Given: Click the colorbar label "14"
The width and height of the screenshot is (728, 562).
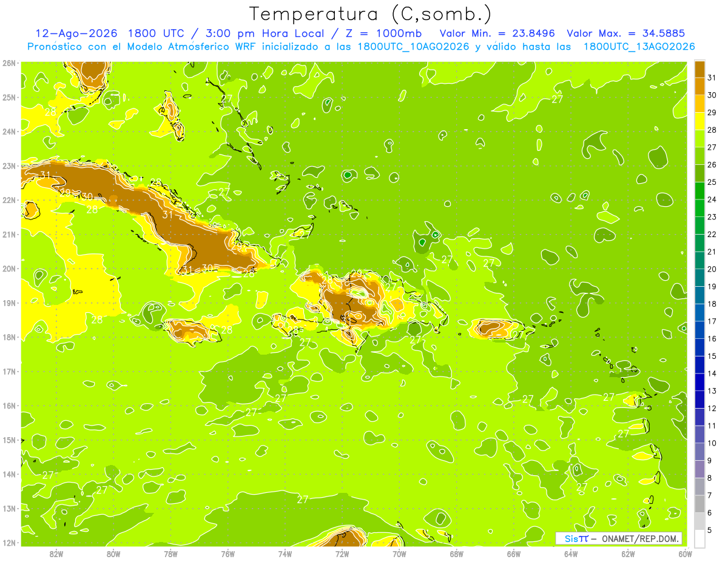Looking at the screenshot, I should tap(712, 373).
